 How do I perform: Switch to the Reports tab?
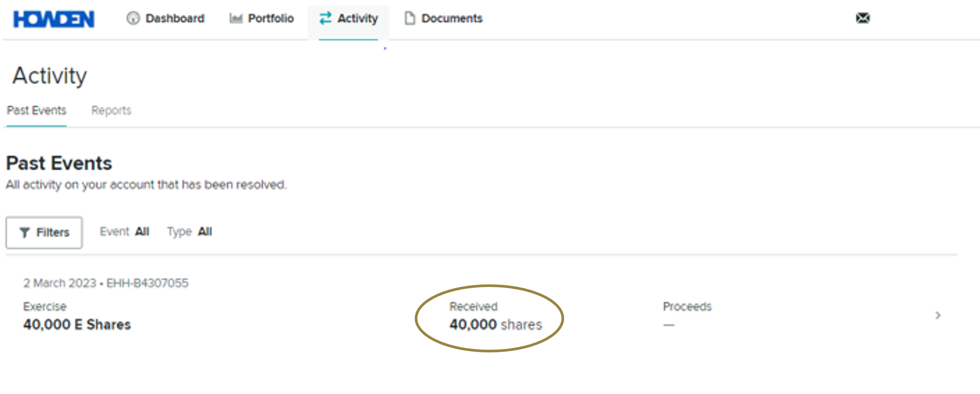point(111,110)
